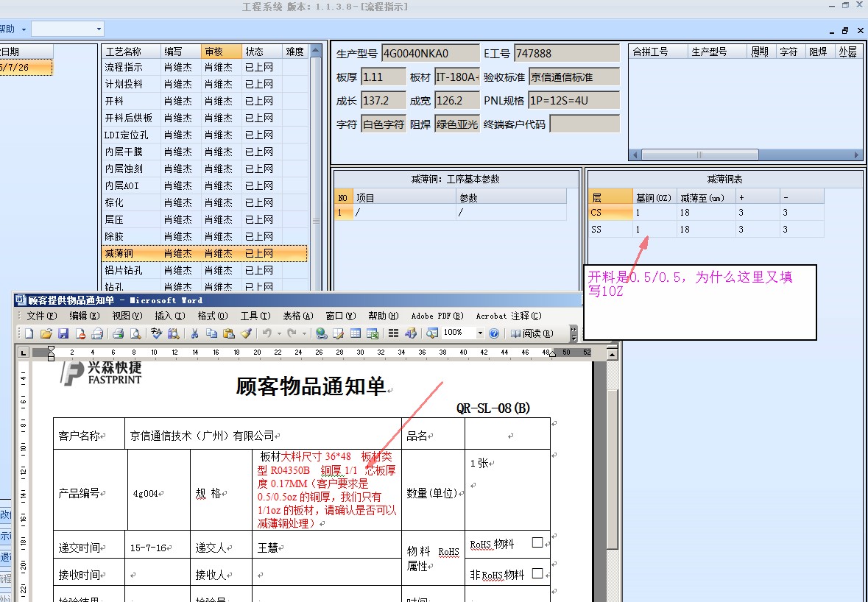Open the zoom 100% dropdown arrow

480,333
